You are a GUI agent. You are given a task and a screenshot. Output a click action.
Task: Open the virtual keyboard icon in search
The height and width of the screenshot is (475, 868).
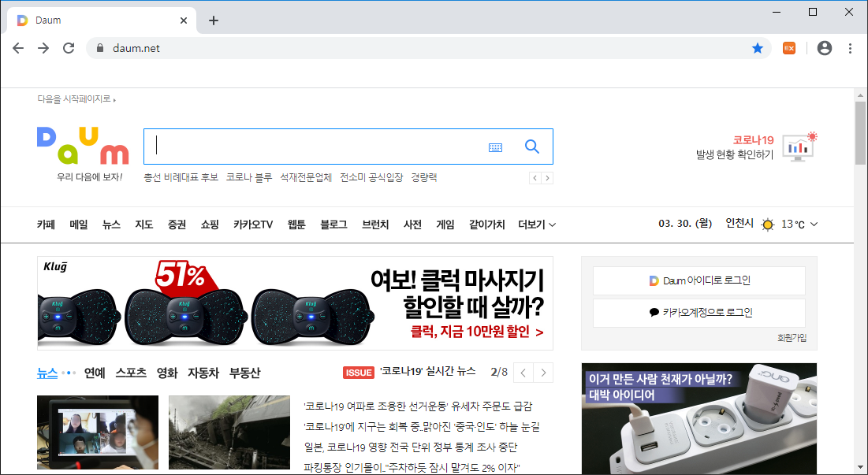[x=495, y=147]
